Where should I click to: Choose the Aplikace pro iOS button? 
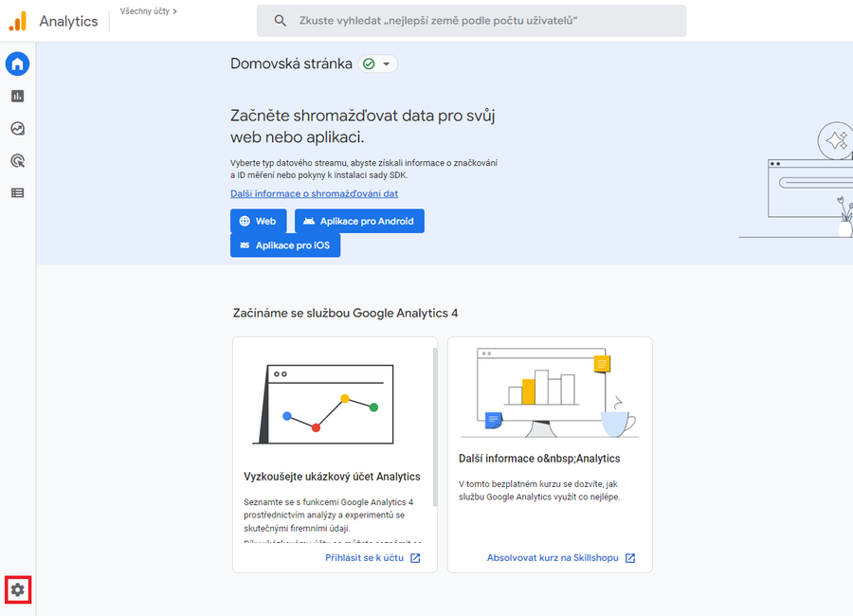[x=285, y=245]
